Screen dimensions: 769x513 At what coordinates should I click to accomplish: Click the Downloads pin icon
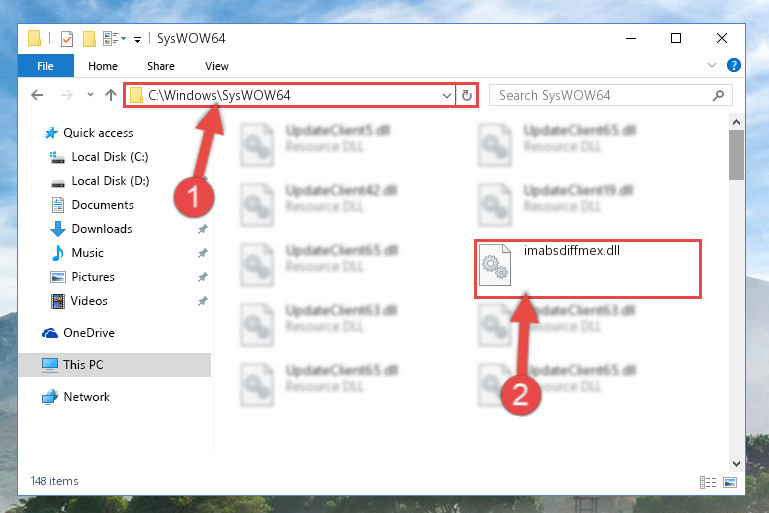coord(202,229)
